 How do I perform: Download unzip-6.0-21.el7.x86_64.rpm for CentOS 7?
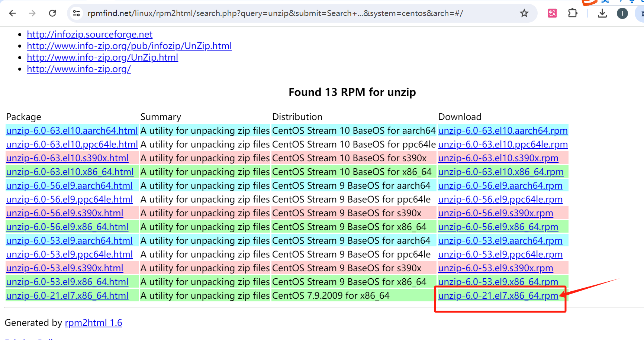[x=498, y=295]
